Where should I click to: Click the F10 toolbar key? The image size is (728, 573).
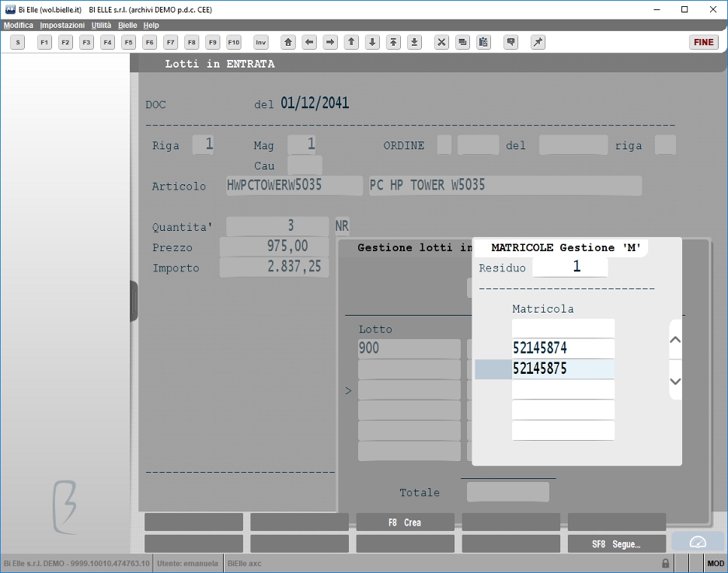click(x=234, y=42)
